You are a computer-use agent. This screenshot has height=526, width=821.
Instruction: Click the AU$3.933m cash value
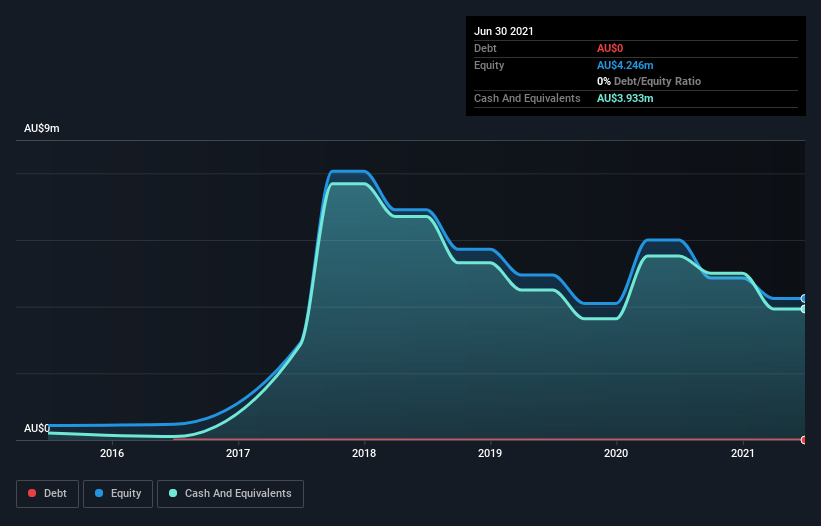[625, 98]
